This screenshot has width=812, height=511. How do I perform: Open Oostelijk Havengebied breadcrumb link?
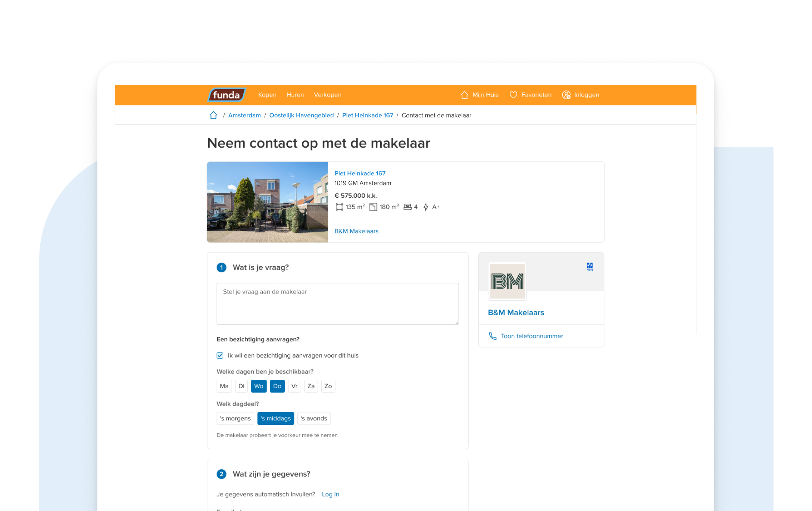tap(301, 115)
